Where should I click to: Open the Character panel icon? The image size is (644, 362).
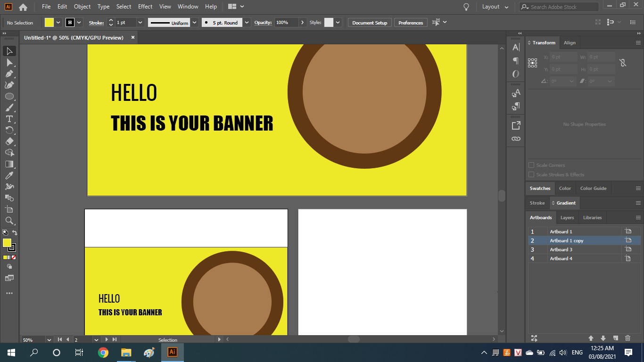pyautogui.click(x=516, y=47)
